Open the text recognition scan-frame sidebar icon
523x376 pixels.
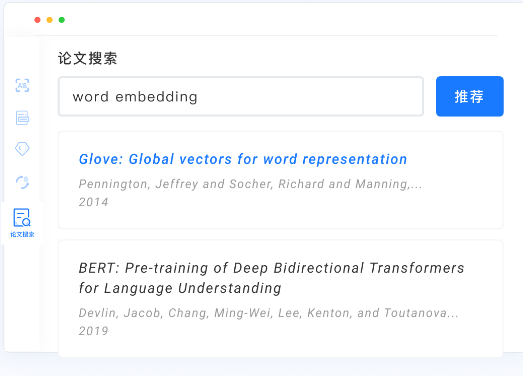(22, 85)
